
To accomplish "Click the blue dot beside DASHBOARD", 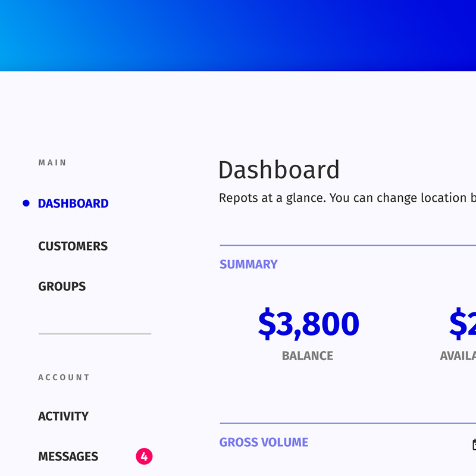I will click(26, 203).
